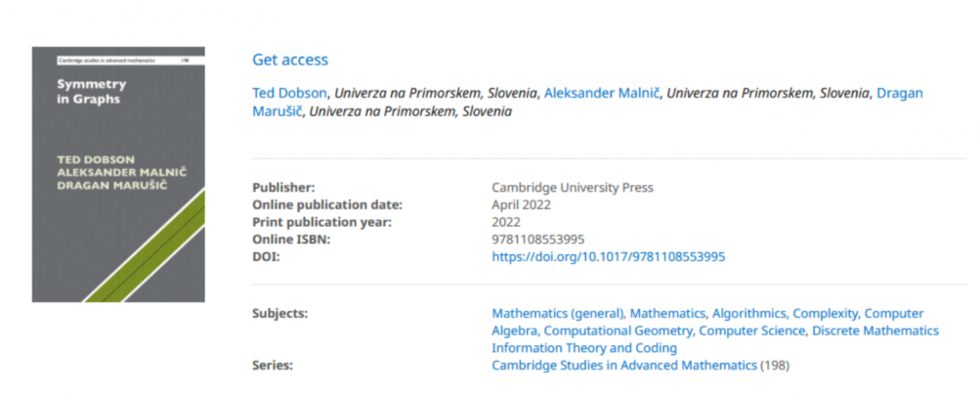Follow the Information Theory and Coding link
The width and height of the screenshot is (980, 396).
click(x=584, y=348)
